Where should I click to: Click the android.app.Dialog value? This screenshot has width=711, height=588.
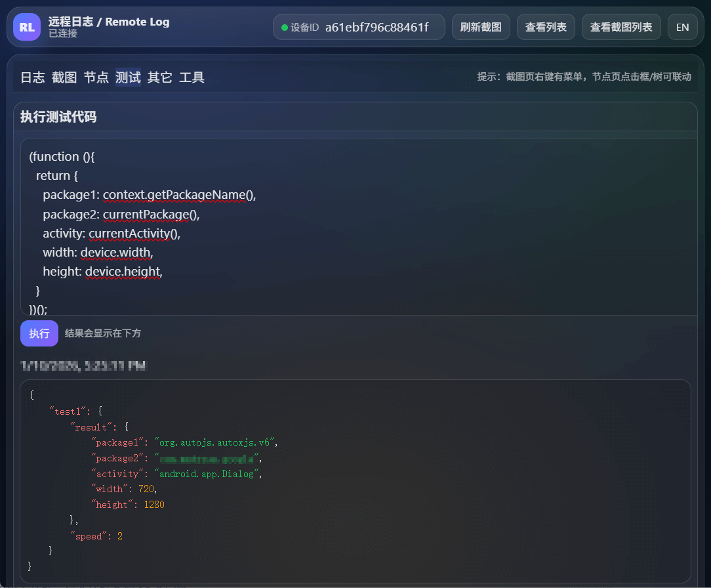[207, 474]
